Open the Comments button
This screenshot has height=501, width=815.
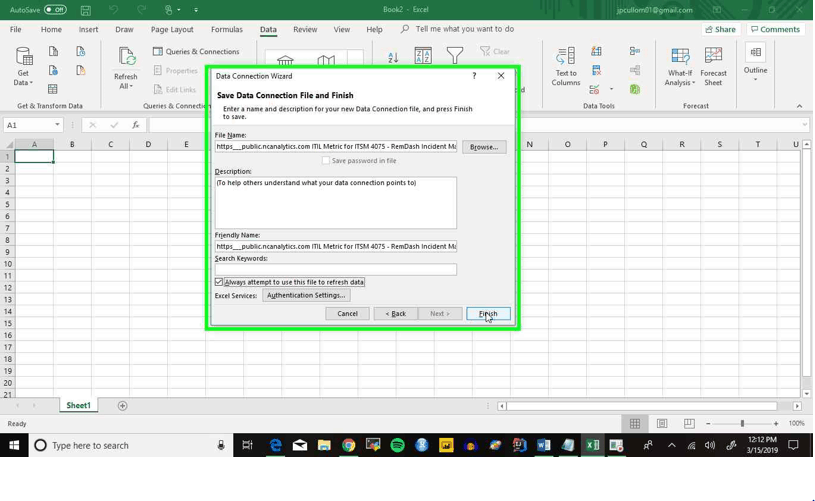point(775,30)
